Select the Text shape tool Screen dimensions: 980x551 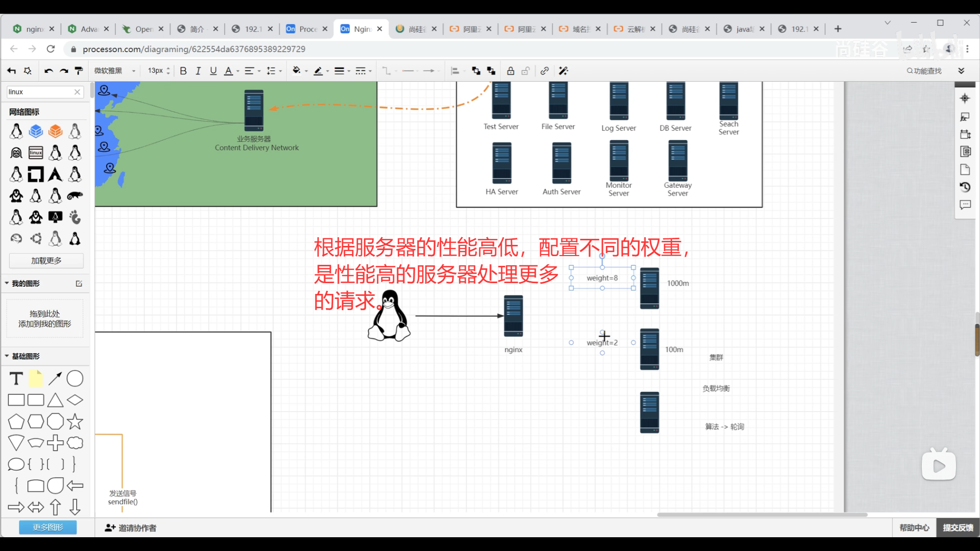click(x=16, y=379)
